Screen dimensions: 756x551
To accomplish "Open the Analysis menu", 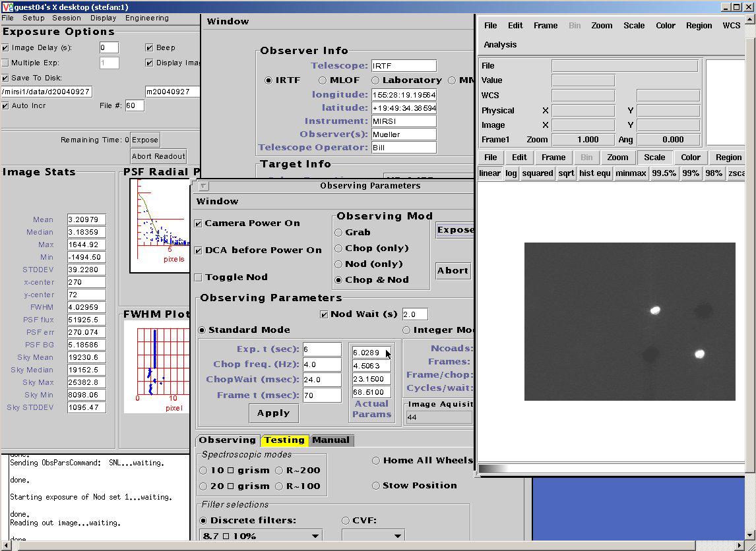I will click(500, 45).
